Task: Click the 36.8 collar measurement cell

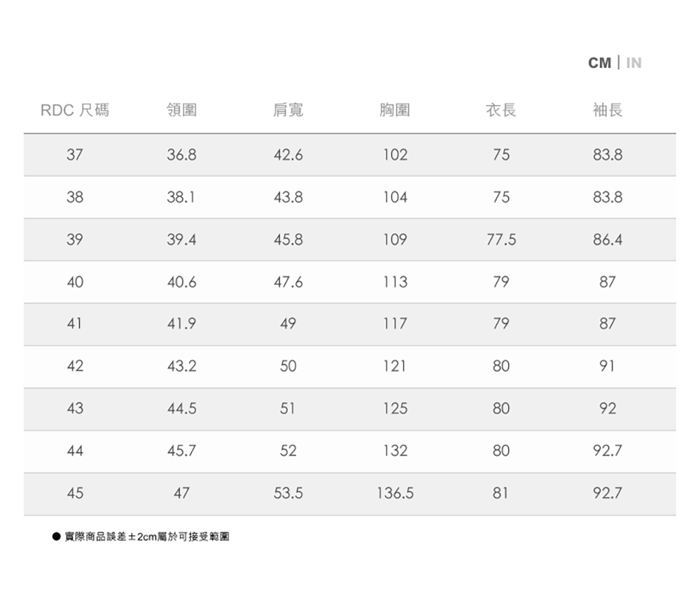Action: coord(182,155)
